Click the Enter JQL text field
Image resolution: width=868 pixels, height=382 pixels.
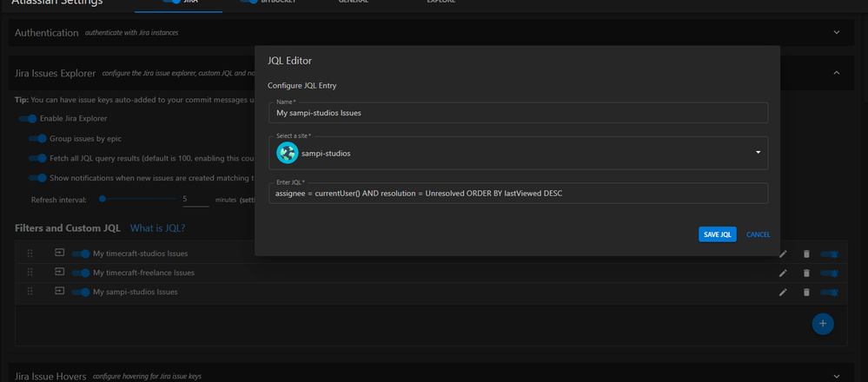(x=518, y=193)
